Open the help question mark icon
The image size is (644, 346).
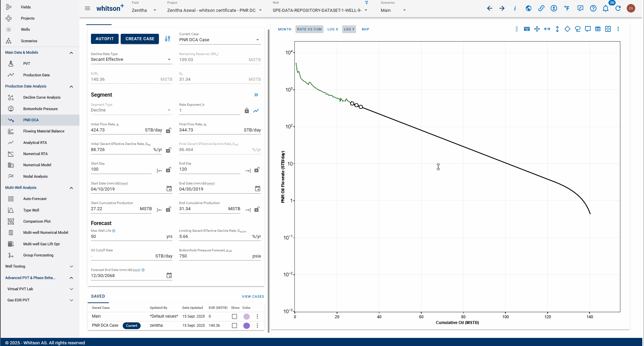593,8
